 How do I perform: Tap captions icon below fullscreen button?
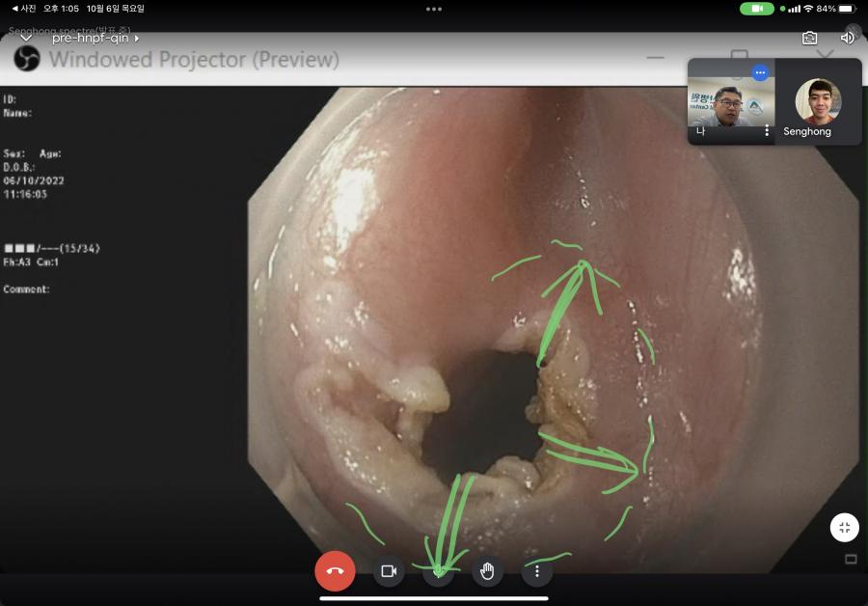[851, 559]
